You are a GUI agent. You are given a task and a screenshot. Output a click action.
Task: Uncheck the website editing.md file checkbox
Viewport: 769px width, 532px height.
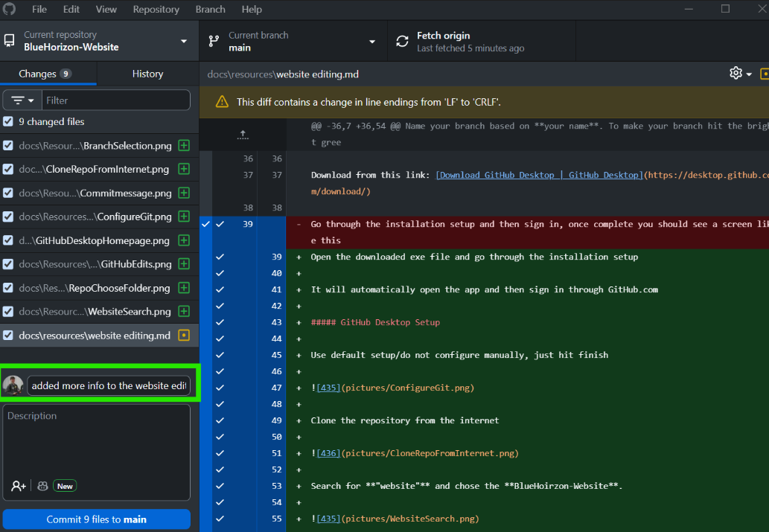8,336
